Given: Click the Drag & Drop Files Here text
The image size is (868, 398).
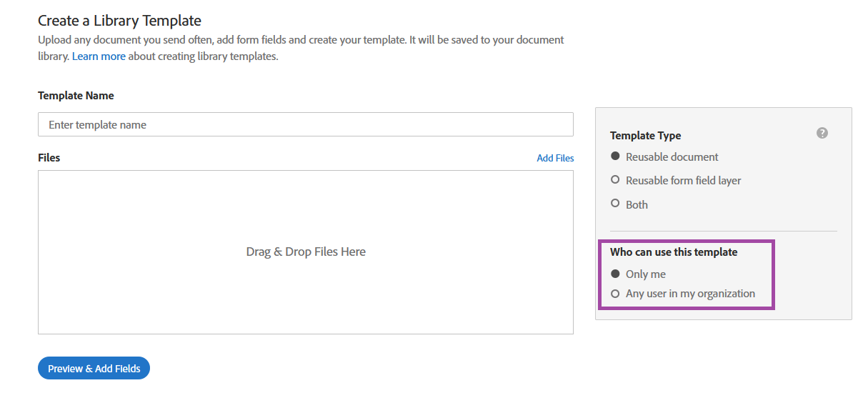Looking at the screenshot, I should (305, 252).
